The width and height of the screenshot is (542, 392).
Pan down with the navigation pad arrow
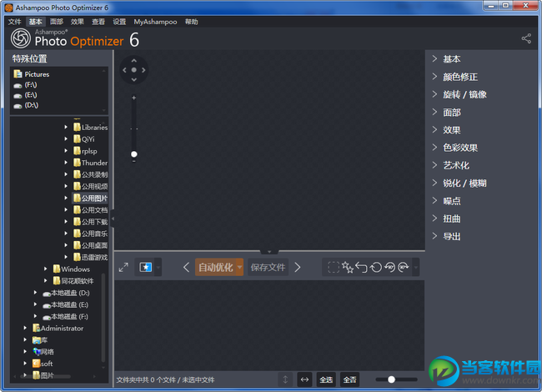(x=134, y=79)
